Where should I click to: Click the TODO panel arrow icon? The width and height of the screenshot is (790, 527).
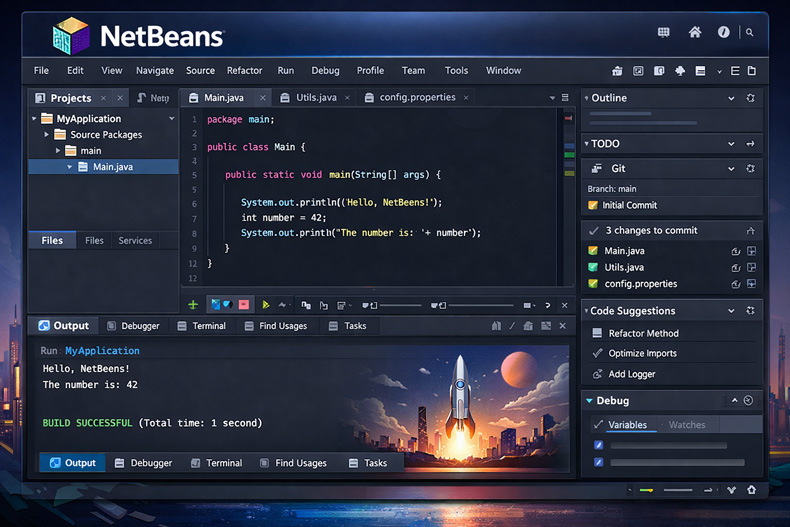click(x=751, y=144)
